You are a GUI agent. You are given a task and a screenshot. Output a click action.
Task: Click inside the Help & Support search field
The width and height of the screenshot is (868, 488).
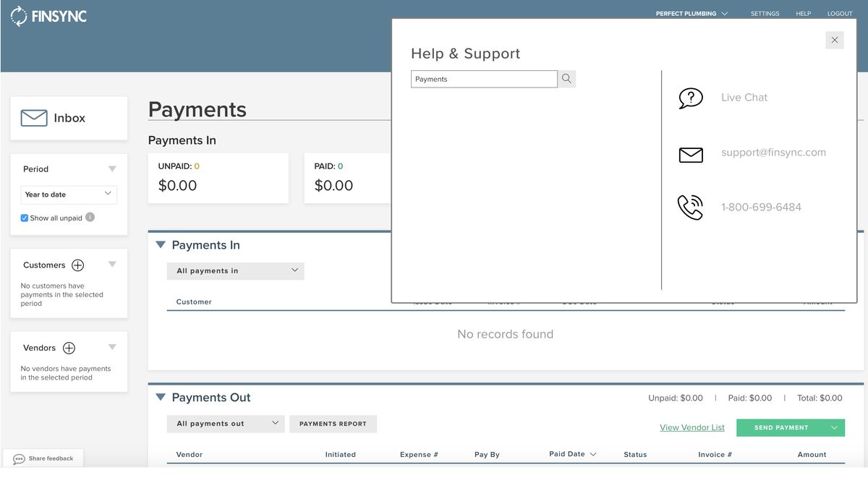pyautogui.click(x=483, y=78)
